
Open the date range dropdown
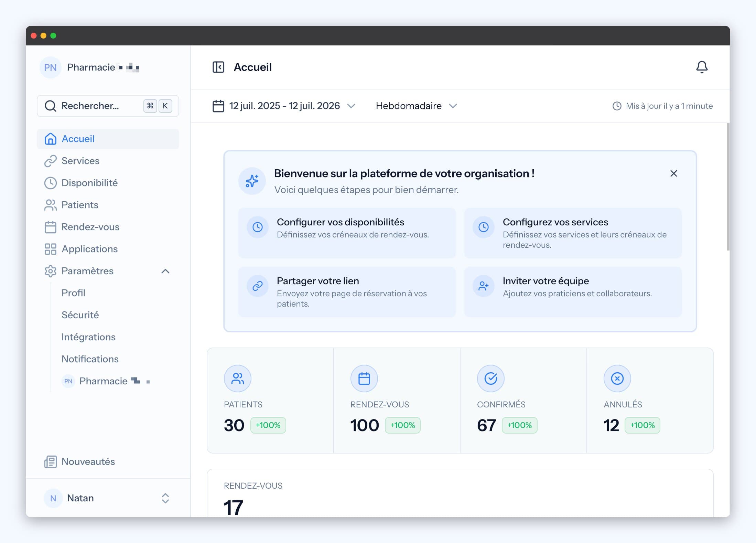coord(284,106)
